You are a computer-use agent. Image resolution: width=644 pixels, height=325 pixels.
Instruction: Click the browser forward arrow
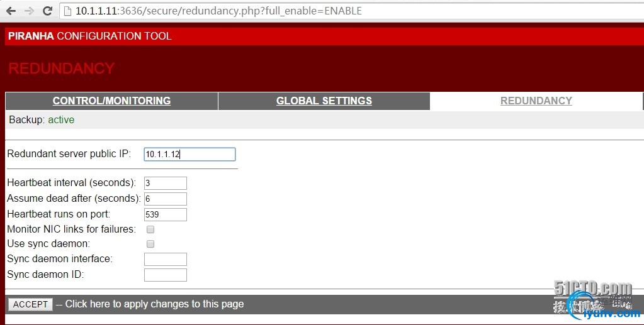pyautogui.click(x=29, y=11)
